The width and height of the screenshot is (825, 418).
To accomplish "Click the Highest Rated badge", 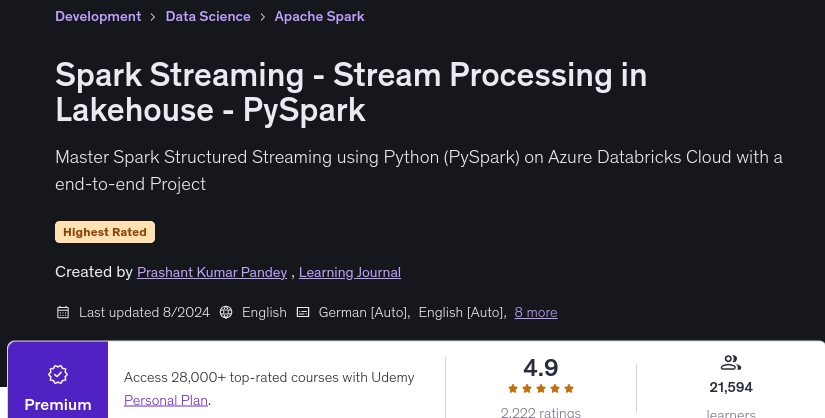I will [105, 232].
